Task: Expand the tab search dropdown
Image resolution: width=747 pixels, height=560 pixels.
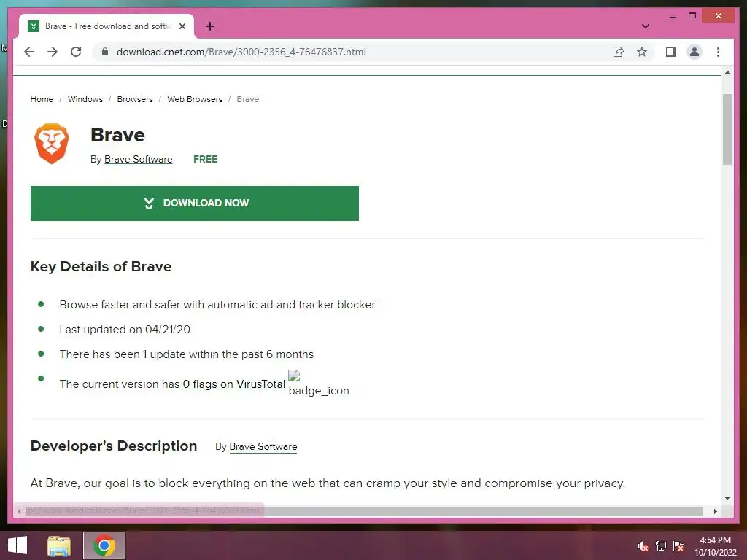Action: tap(645, 26)
